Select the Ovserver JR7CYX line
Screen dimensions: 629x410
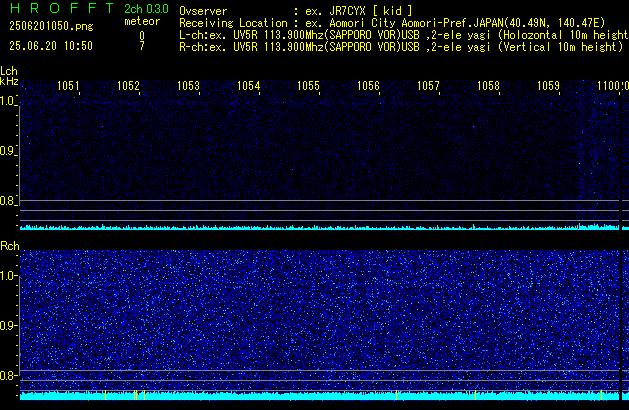click(x=296, y=11)
